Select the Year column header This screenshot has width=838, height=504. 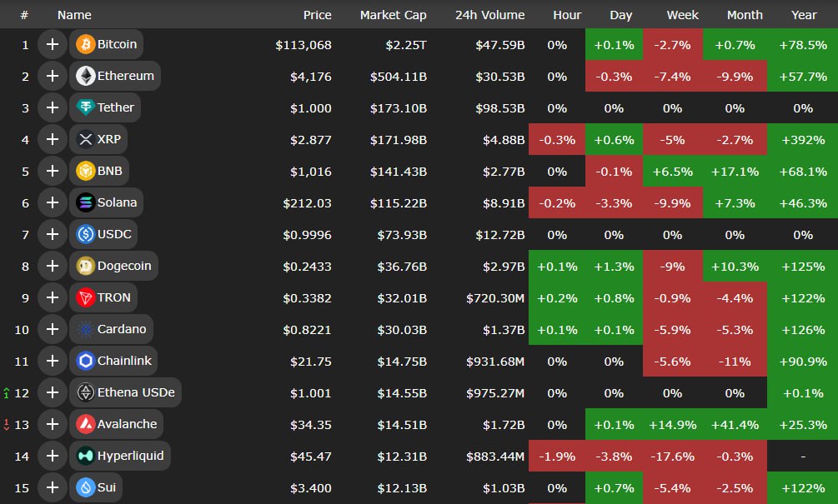click(804, 15)
